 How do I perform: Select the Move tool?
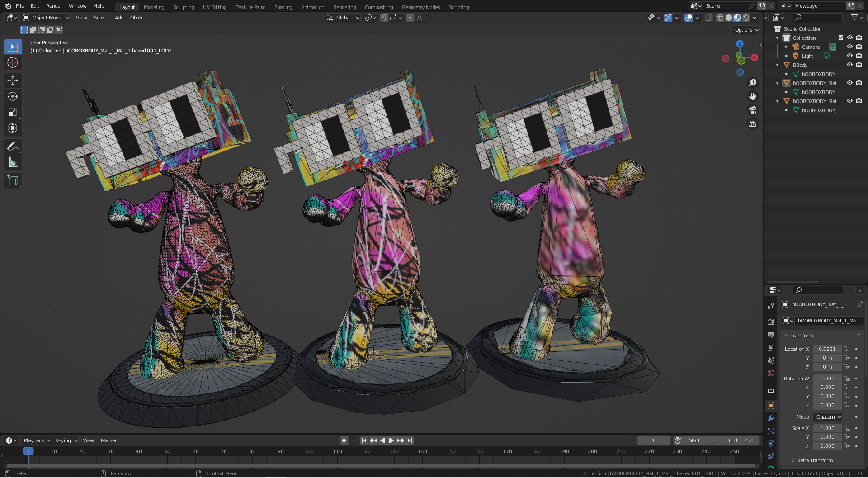pos(13,80)
